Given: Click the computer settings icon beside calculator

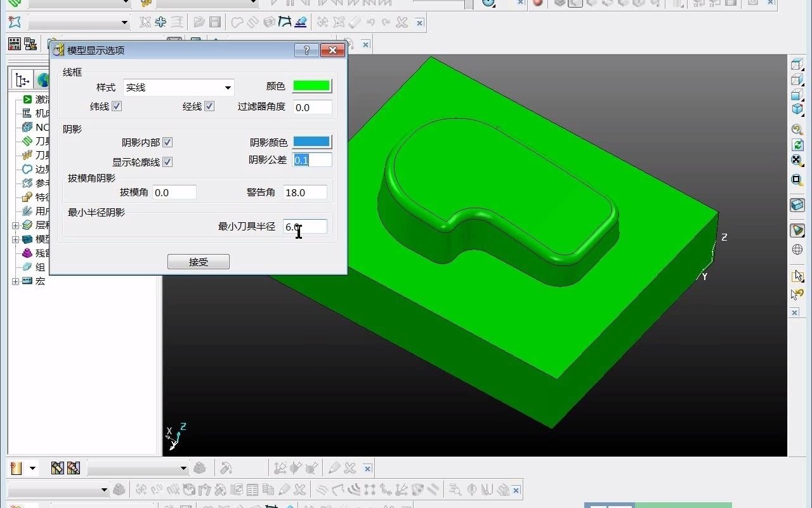Looking at the screenshot, I should (x=30, y=44).
